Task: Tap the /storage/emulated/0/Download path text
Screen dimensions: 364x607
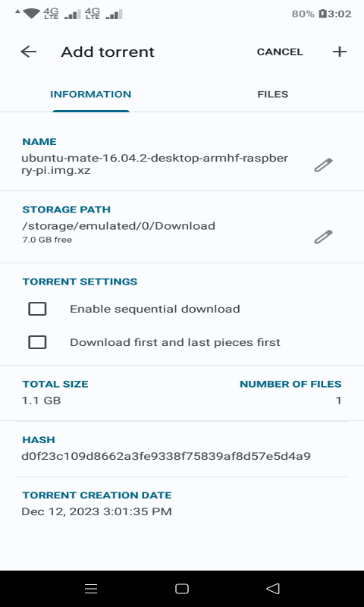Action: pyautogui.click(x=118, y=225)
